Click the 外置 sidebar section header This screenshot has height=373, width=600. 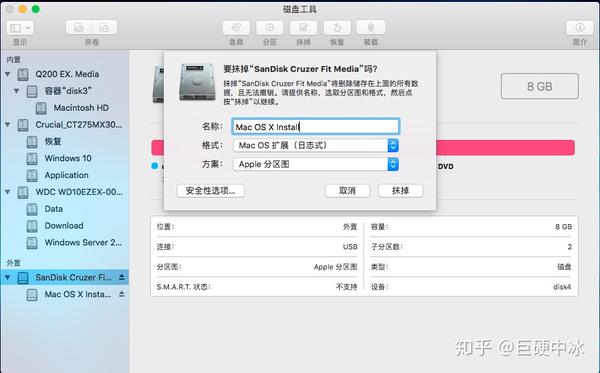point(13,263)
